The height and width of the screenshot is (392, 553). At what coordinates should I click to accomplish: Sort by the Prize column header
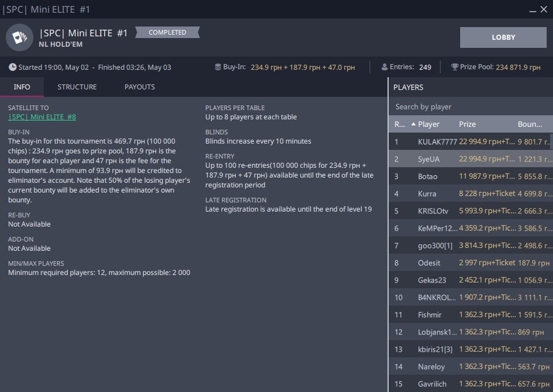467,124
